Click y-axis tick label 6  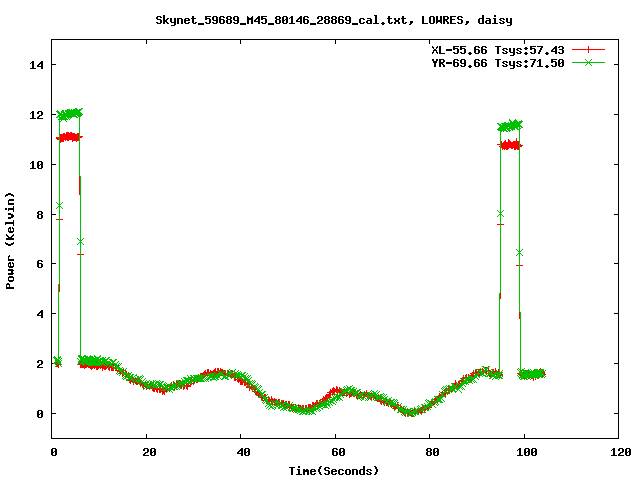pyautogui.click(x=40, y=264)
